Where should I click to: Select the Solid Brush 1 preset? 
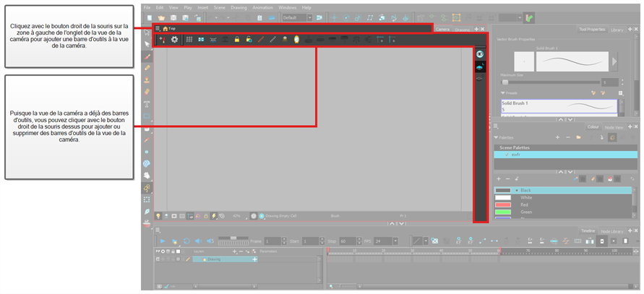pyautogui.click(x=559, y=106)
